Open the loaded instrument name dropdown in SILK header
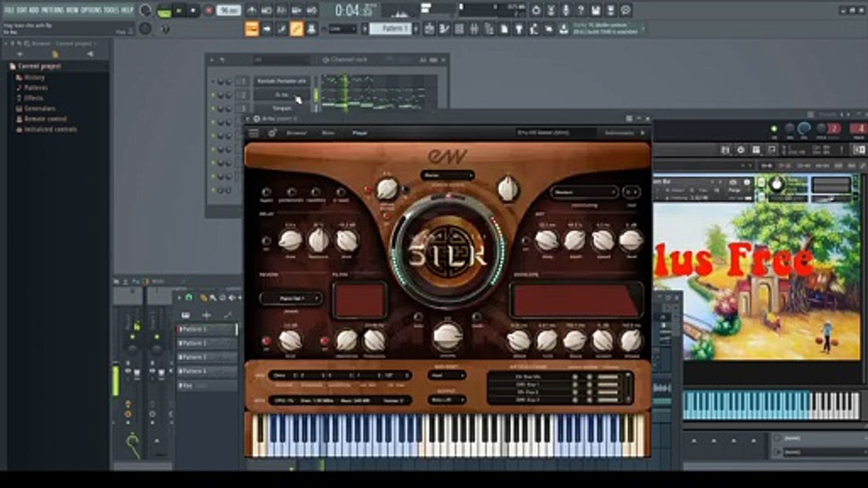The width and height of the screenshot is (868, 488). coord(555,133)
